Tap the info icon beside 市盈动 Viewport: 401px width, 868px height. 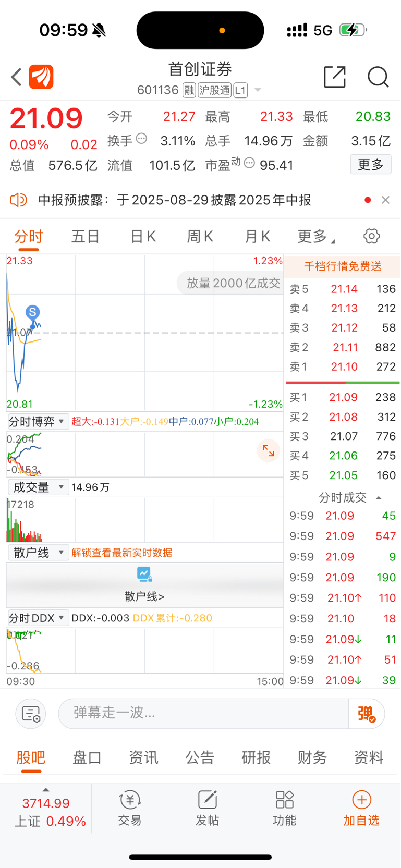tap(249, 163)
